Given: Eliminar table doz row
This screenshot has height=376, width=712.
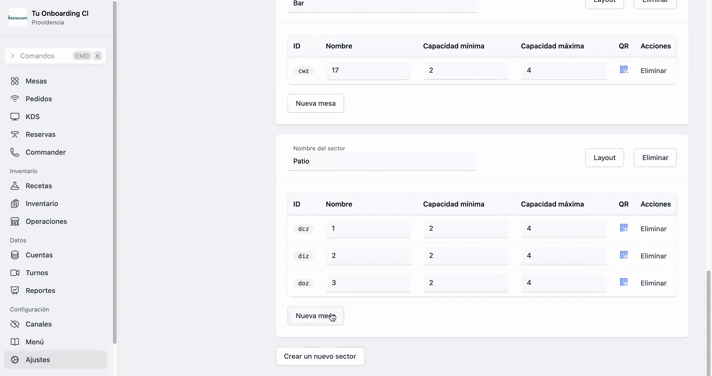Looking at the screenshot, I should click(x=653, y=283).
